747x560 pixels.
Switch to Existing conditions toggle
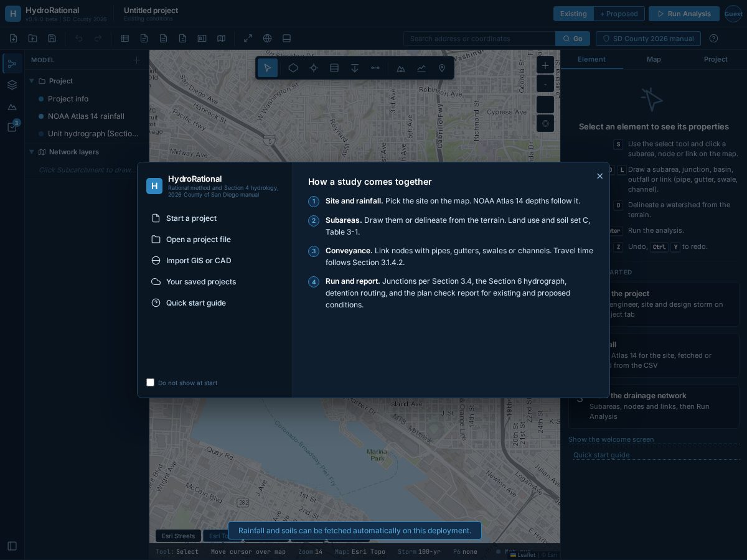tap(573, 14)
